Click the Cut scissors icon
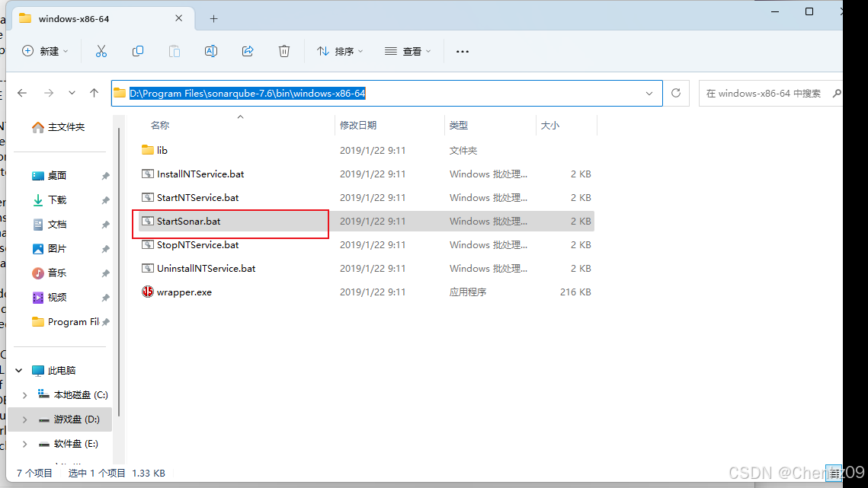This screenshot has height=488, width=868. click(101, 51)
